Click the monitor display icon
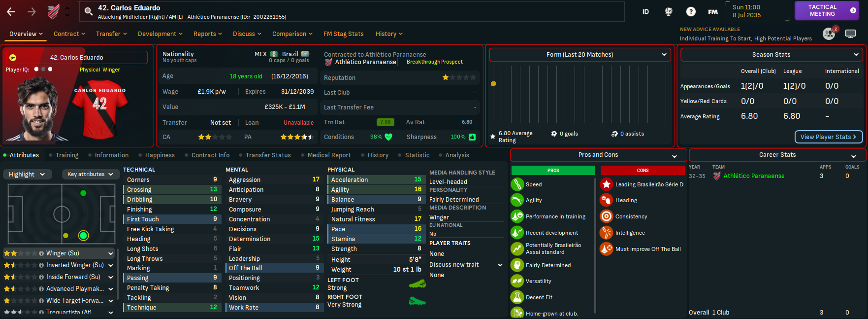 click(x=850, y=34)
